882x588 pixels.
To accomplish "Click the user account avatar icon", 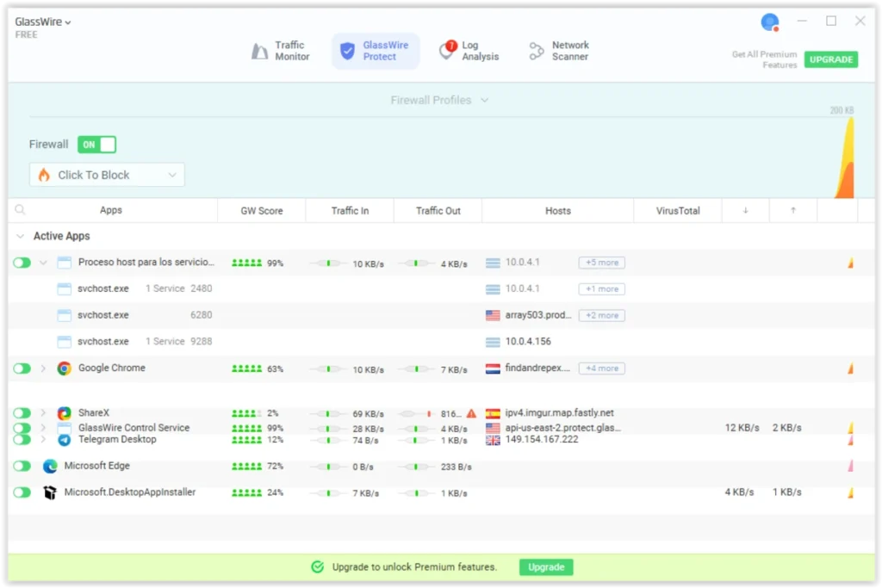I will click(770, 22).
